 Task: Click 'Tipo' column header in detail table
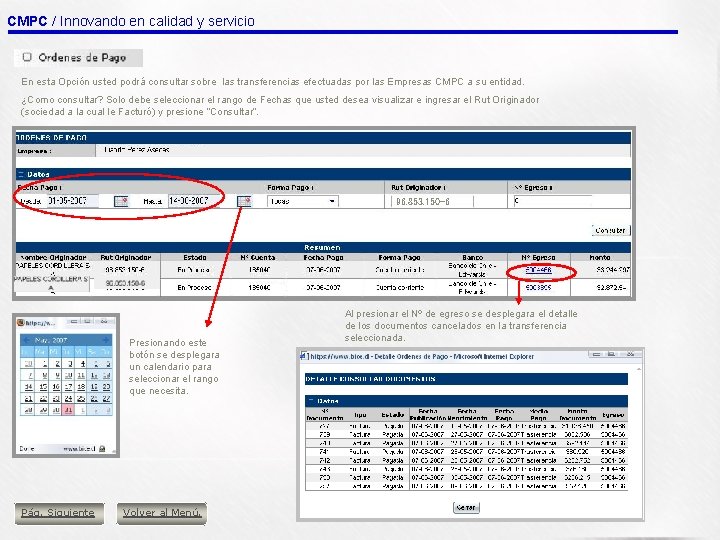[x=360, y=415]
